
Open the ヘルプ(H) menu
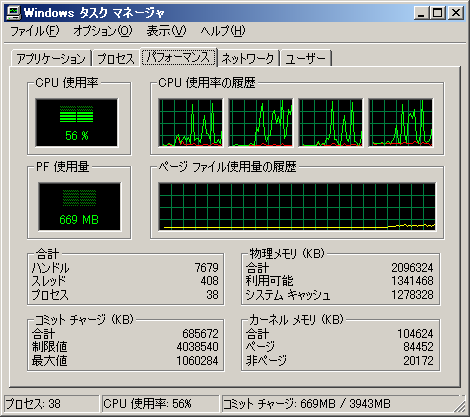(222, 31)
